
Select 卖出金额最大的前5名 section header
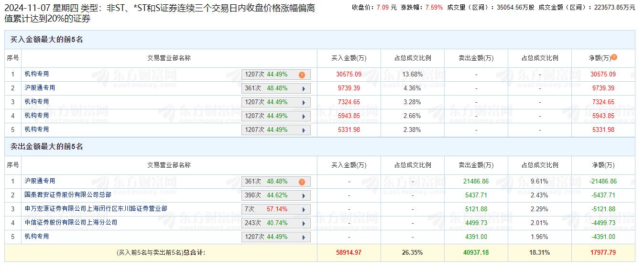click(x=47, y=147)
